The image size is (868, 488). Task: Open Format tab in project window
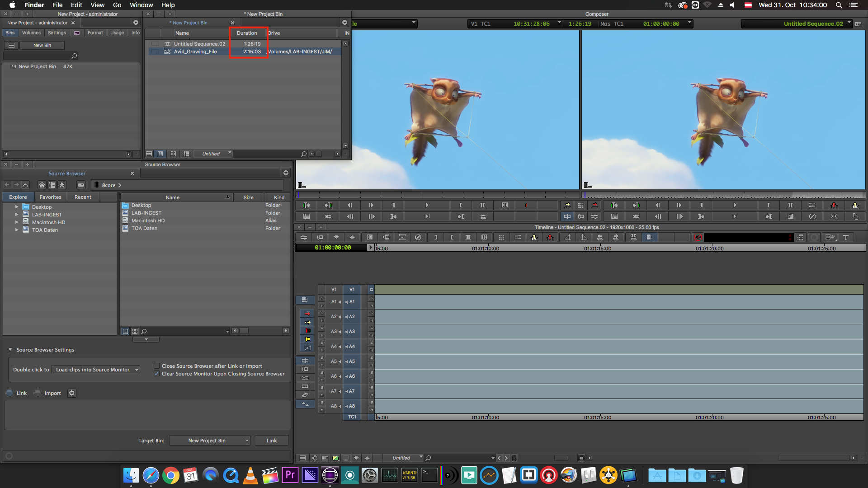(x=95, y=33)
